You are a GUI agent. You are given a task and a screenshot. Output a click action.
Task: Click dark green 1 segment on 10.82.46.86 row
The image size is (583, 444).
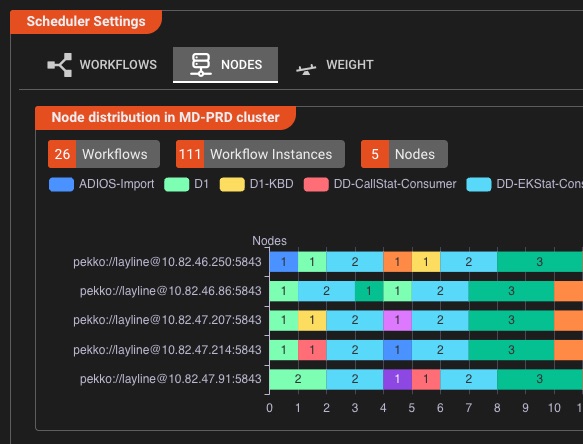(369, 291)
